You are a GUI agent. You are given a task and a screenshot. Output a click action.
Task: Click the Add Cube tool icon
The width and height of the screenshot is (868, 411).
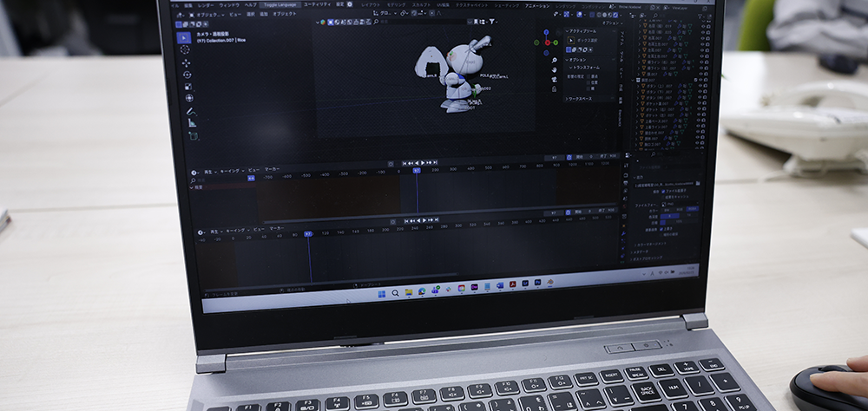192,136
